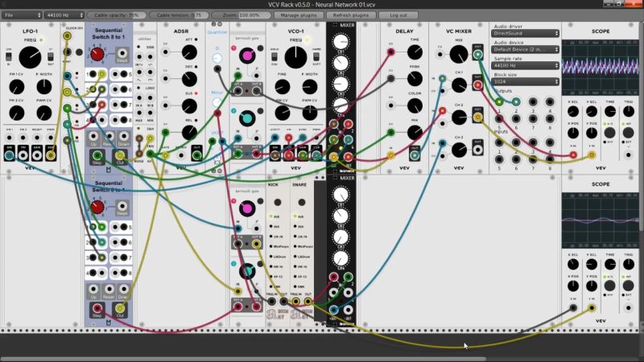Click the Cable tension slider
This screenshot has width=644, height=362.
(x=179, y=15)
